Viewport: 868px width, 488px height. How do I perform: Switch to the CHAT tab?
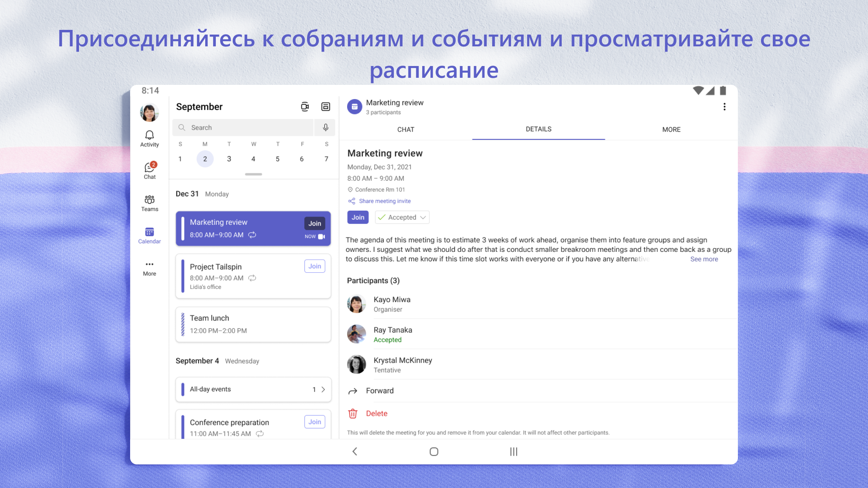pos(406,129)
